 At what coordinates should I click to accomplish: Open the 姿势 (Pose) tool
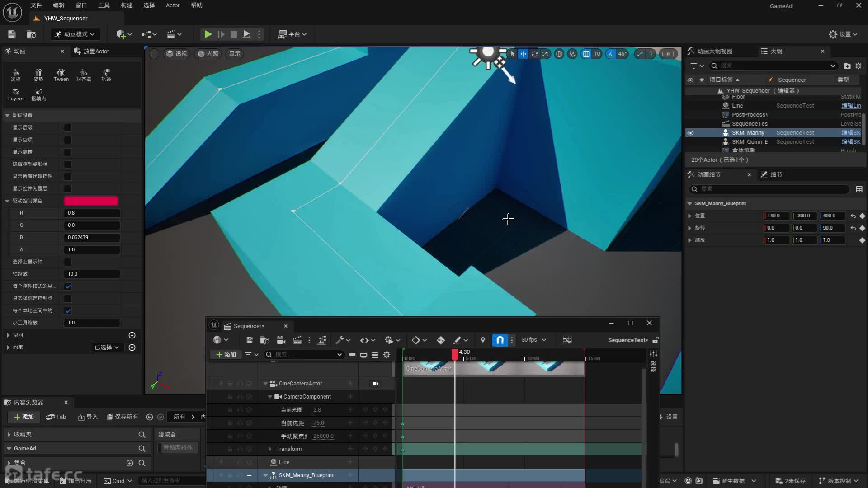[38, 75]
